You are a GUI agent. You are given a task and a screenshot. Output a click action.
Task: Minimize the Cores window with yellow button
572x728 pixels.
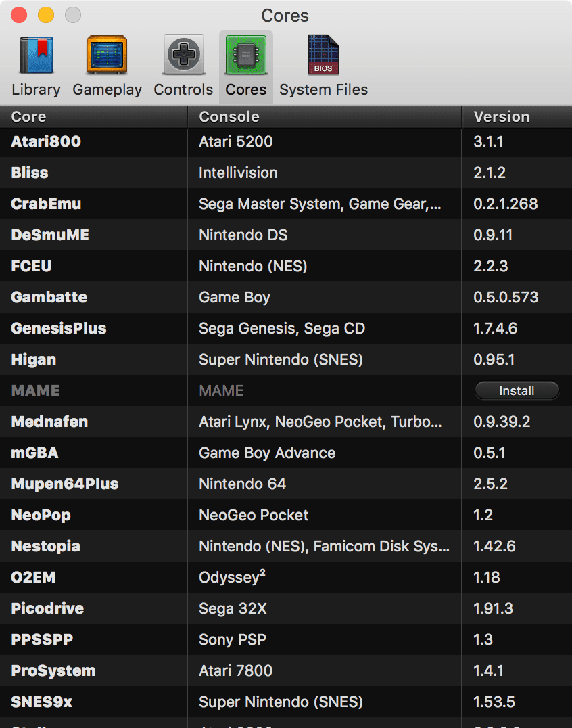(x=46, y=15)
